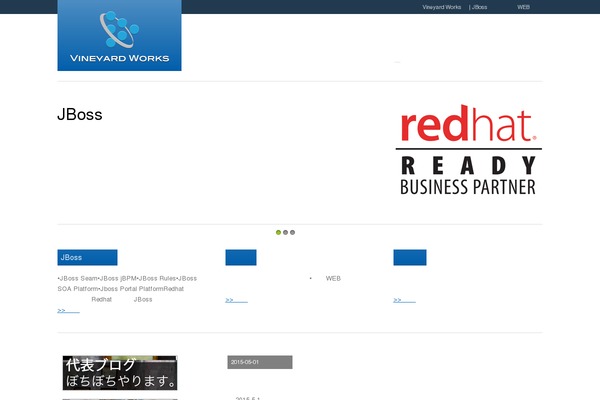Click the right blue section heading box
This screenshot has width=600, height=400.
pyautogui.click(x=410, y=257)
